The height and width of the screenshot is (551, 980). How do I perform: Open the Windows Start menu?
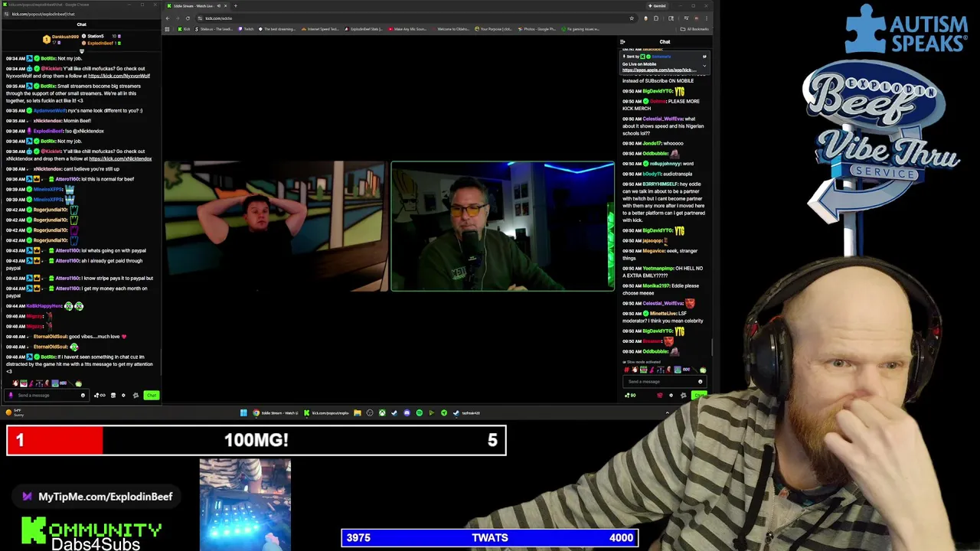point(243,412)
